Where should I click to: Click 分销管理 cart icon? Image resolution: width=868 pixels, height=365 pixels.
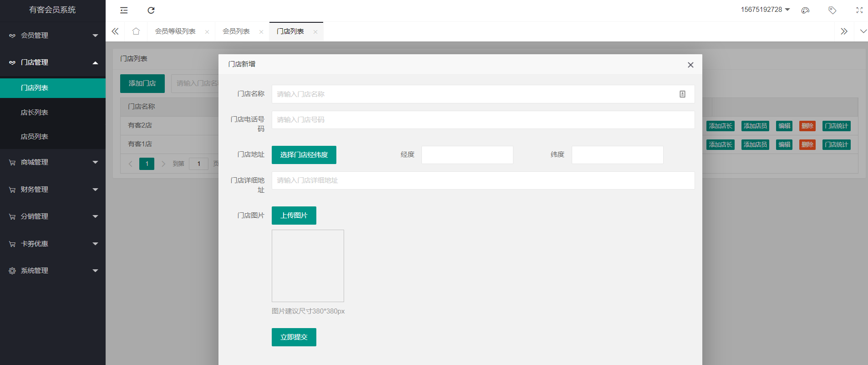click(12, 217)
